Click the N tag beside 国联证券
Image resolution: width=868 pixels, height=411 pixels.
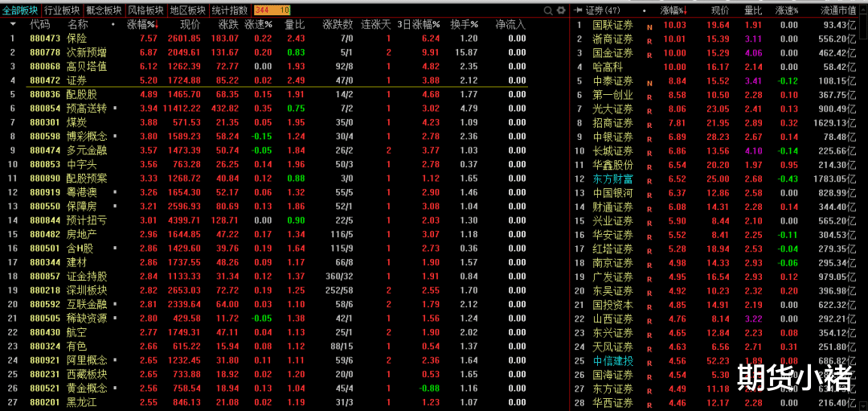click(649, 27)
